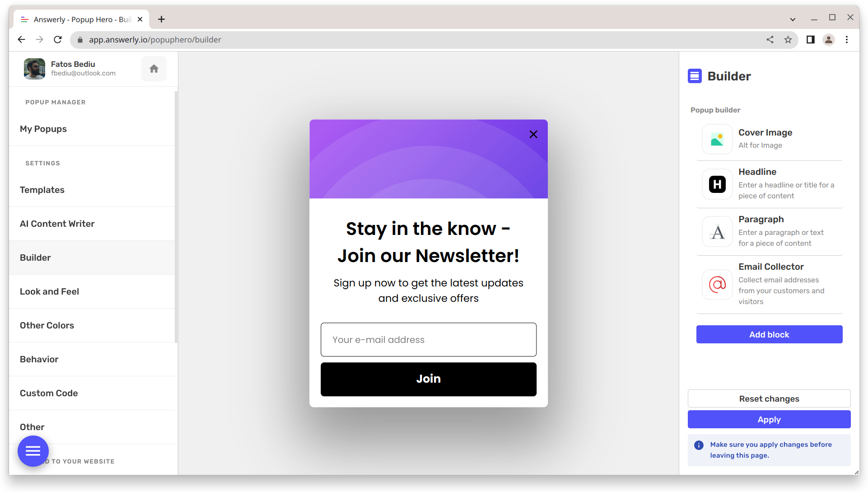
Task: Click the close X button on popup
Action: 533,134
